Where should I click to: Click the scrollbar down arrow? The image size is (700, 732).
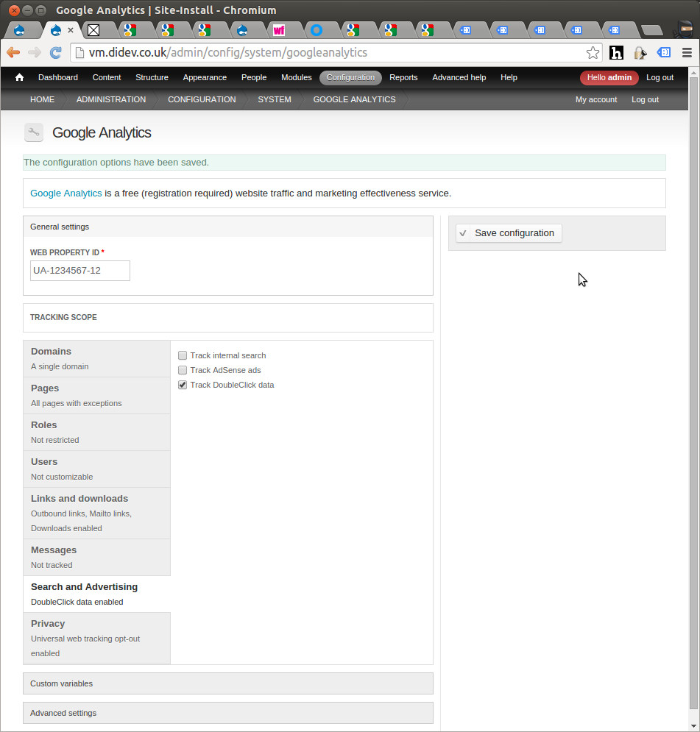tap(693, 726)
